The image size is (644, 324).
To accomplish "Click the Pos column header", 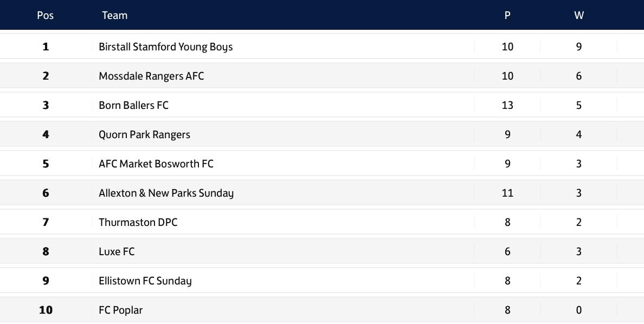I will tap(45, 15).
